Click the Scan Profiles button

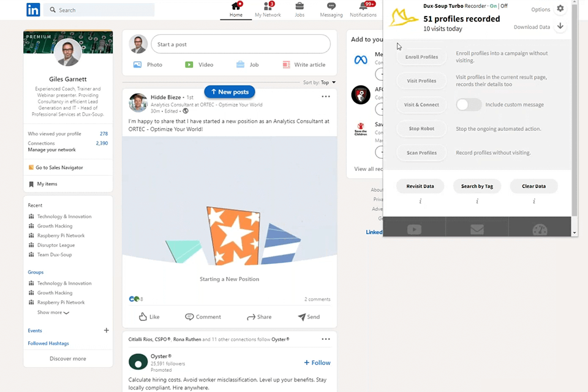421,153
